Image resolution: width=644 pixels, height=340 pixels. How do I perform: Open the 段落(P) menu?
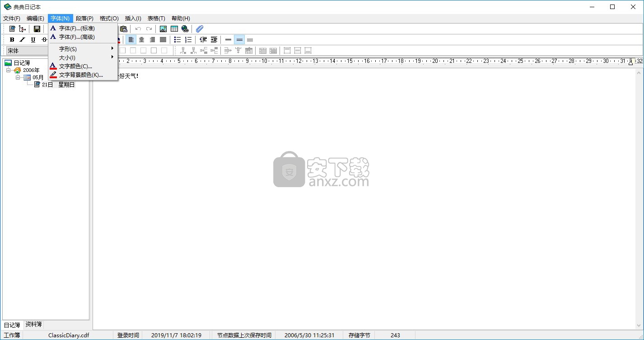[x=84, y=19]
